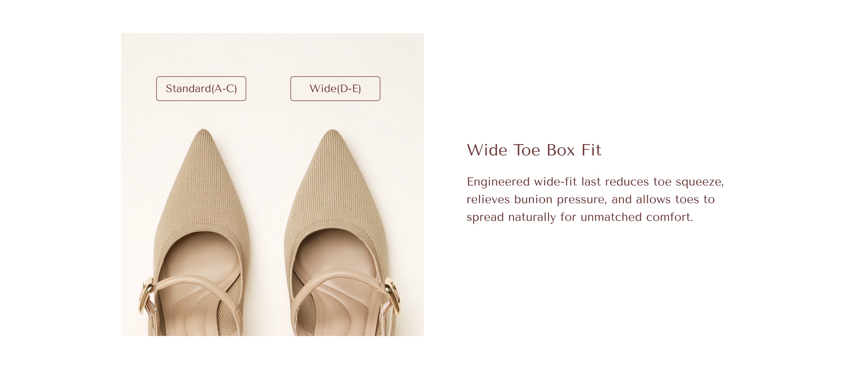
Task: Click the pointed toe of standard shoe
Action: point(203,135)
